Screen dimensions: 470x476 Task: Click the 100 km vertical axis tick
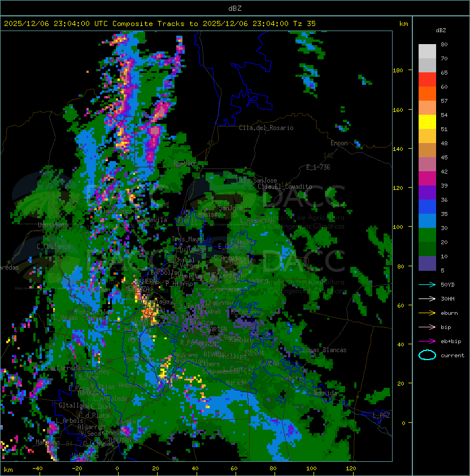[x=398, y=227]
